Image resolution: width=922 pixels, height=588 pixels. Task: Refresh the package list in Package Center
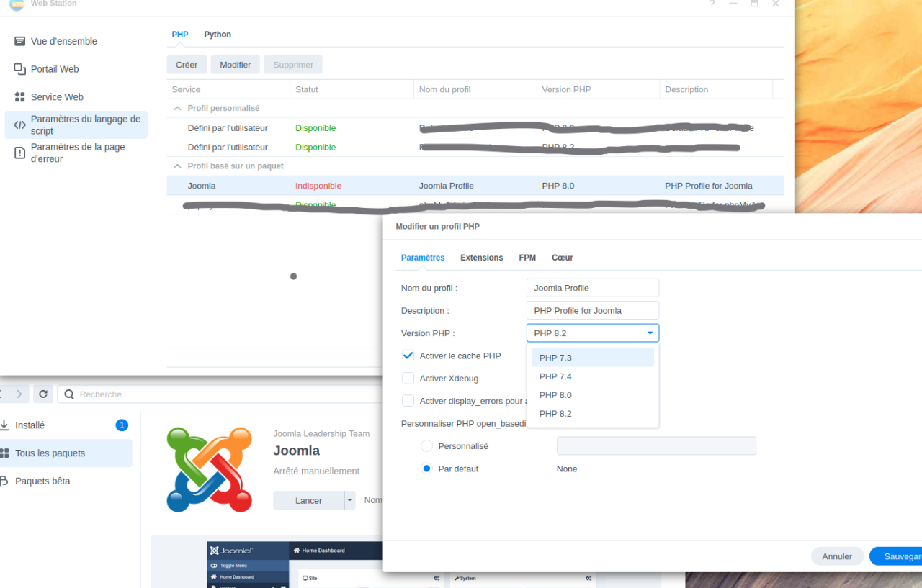[x=42, y=394]
